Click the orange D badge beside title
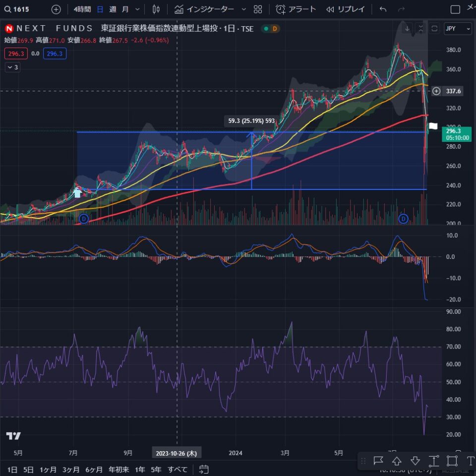The width and height of the screenshot is (476, 476). (x=275, y=29)
